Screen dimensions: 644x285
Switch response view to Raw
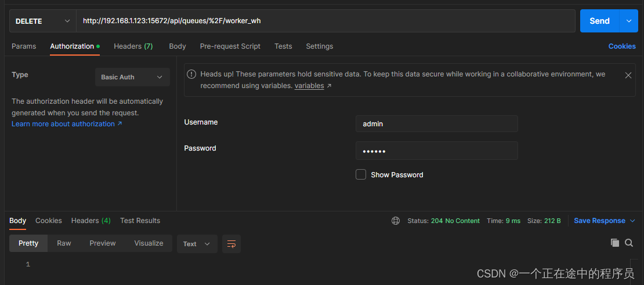(x=64, y=243)
